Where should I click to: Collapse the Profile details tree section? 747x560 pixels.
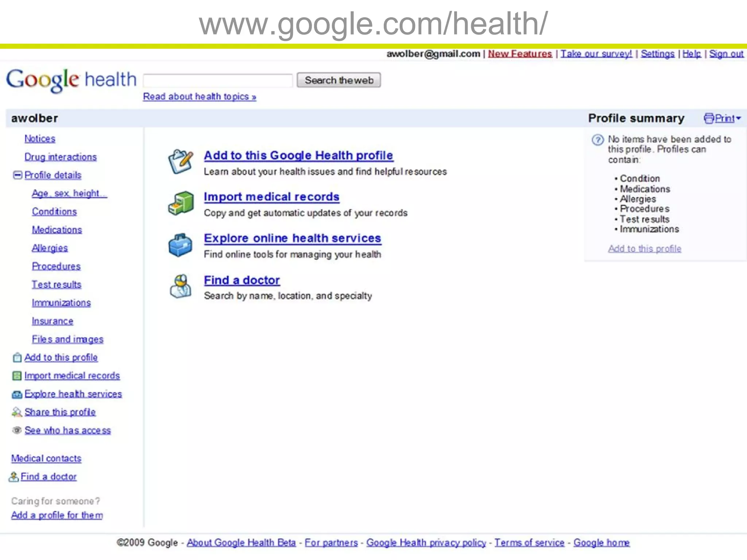[x=17, y=175]
